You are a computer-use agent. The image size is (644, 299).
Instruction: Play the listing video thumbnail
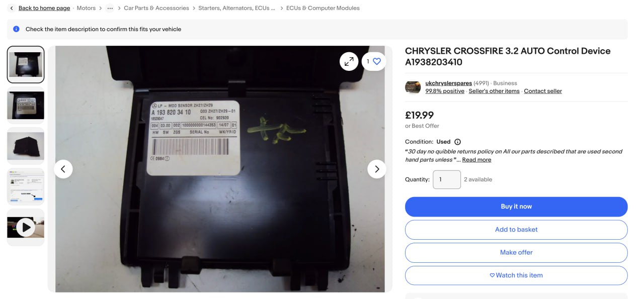[x=26, y=228]
